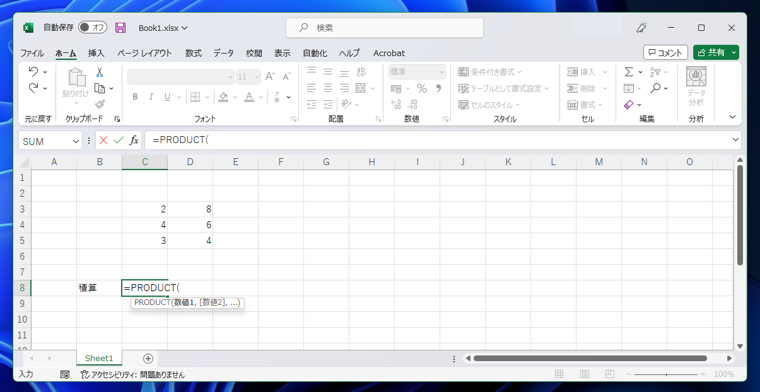Switch to Page Break Preview in status bar
Image resolution: width=760 pixels, height=392 pixels.
[x=610, y=374]
